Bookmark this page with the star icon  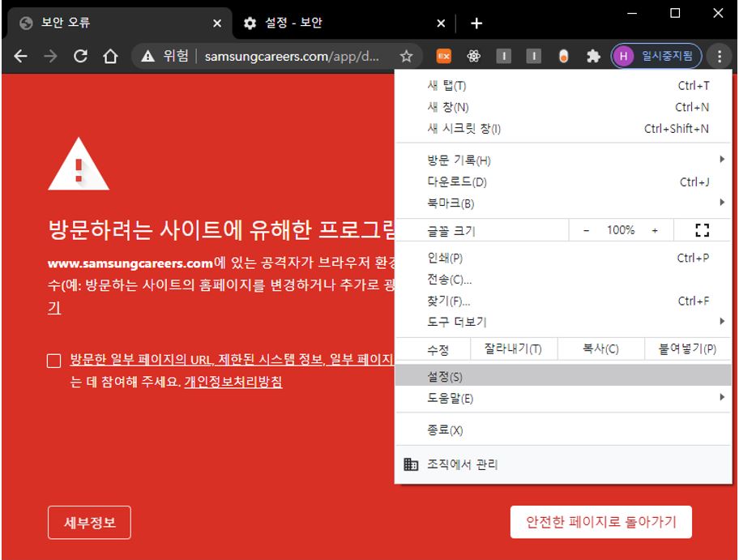406,57
